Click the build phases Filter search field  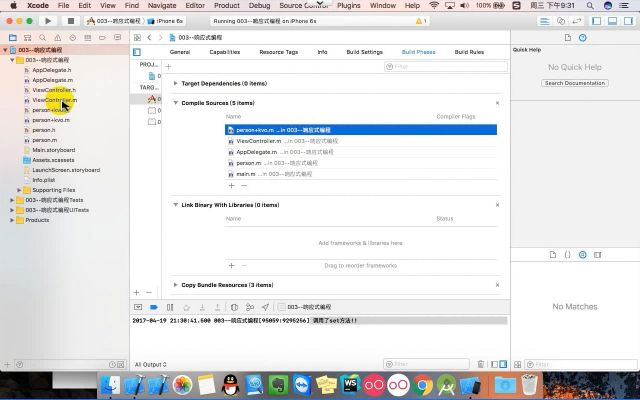point(440,67)
